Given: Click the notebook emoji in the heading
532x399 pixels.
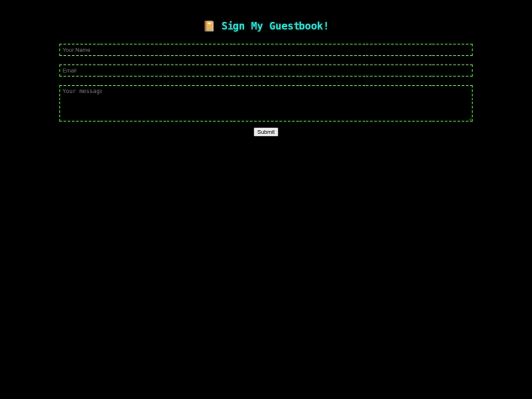Looking at the screenshot, I should click(x=209, y=26).
